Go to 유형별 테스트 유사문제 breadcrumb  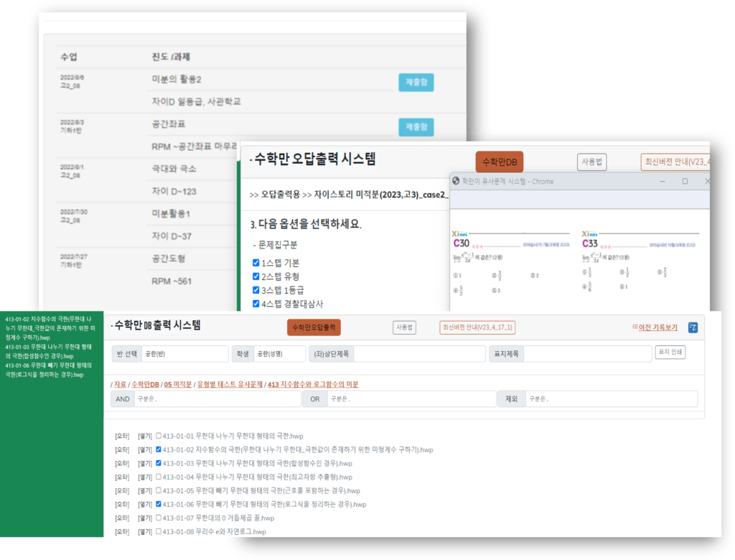(230, 385)
